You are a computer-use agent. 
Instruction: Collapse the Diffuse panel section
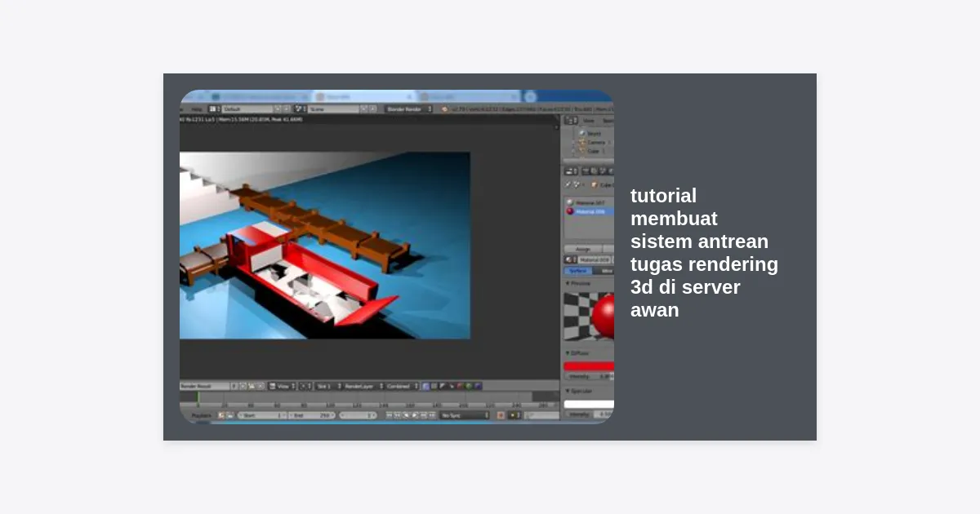568,353
